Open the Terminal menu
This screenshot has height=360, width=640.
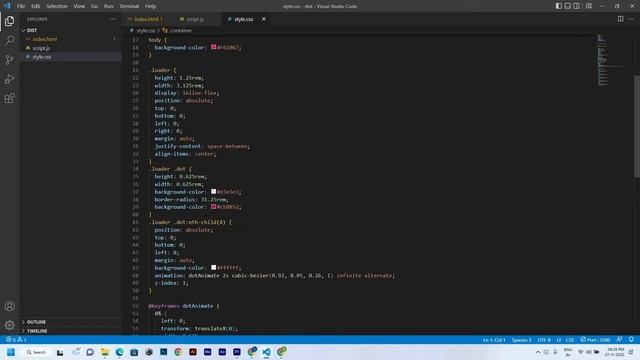pyautogui.click(x=129, y=6)
